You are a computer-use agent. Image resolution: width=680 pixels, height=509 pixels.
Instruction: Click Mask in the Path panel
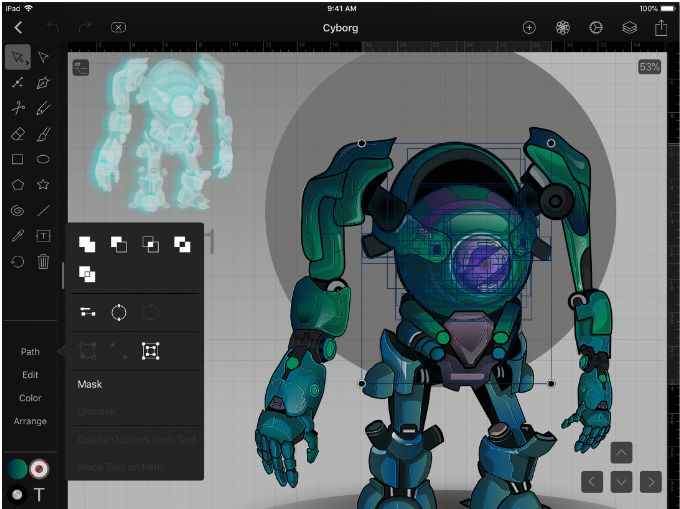(x=90, y=384)
